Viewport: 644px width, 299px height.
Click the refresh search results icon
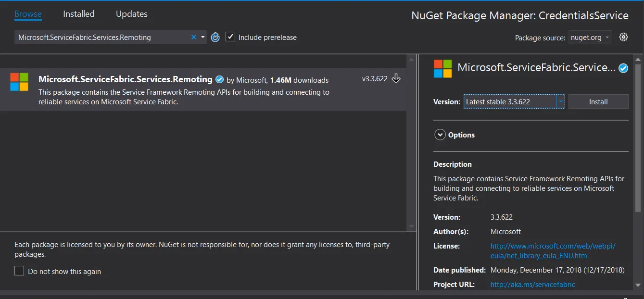215,37
